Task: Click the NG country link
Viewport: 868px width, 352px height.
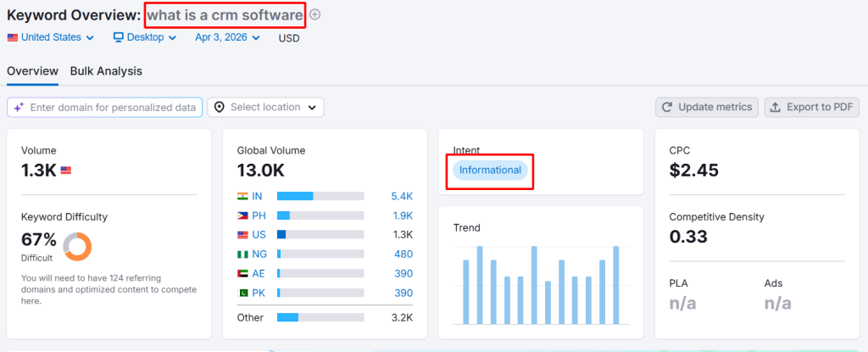Action: coord(259,254)
